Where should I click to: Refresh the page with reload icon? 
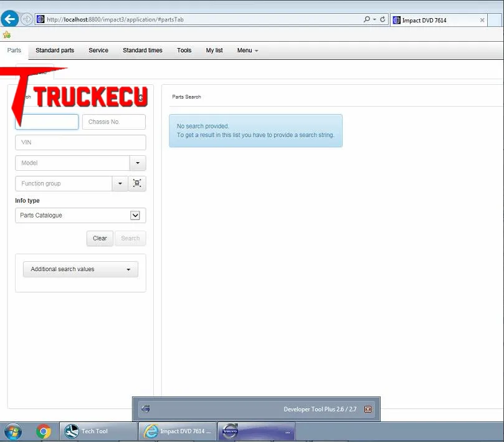pyautogui.click(x=383, y=19)
